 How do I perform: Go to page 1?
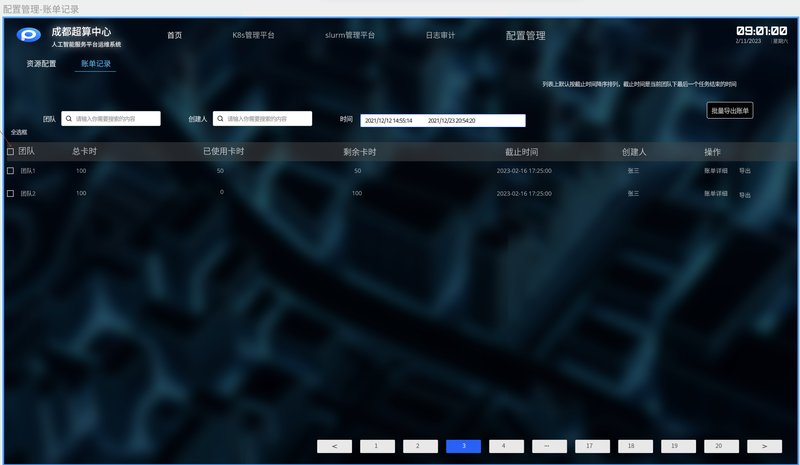[378, 446]
